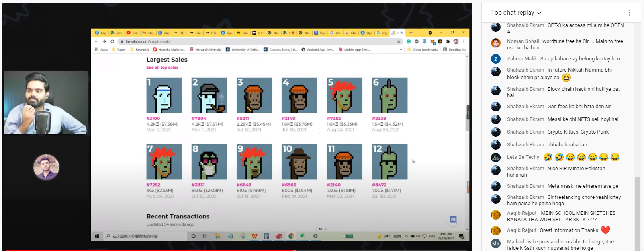Expand the Top chat replay dropdown
Screen dimensions: 644x251
click(x=516, y=13)
